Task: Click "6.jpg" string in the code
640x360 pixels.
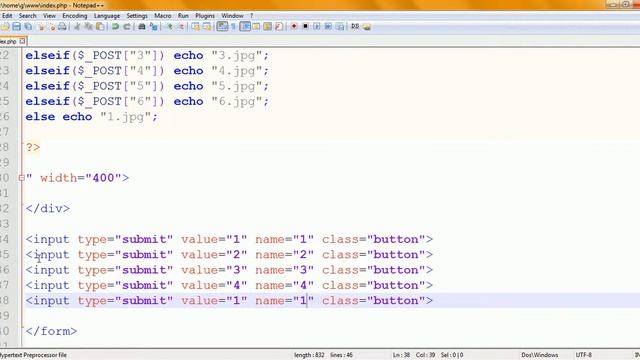Action: coord(236,102)
